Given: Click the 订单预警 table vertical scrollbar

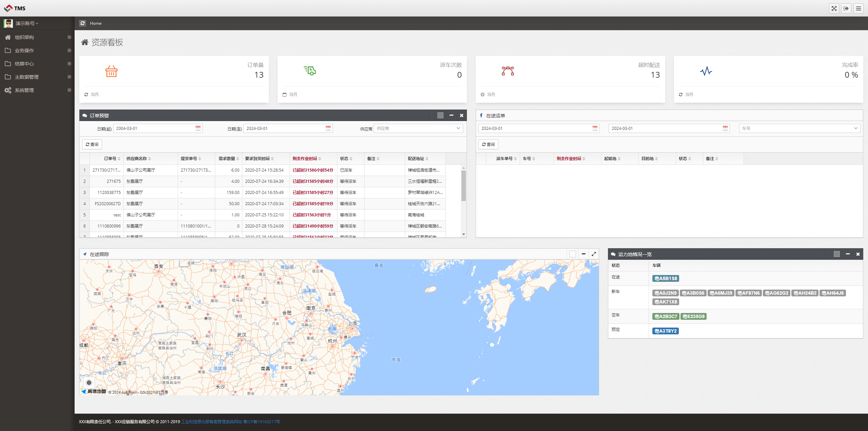Looking at the screenshot, I should (463, 186).
